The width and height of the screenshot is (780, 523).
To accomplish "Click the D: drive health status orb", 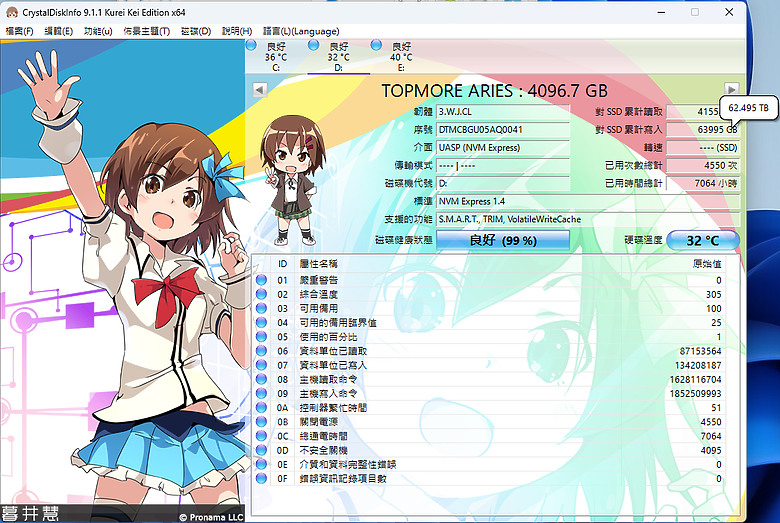I will tap(313, 45).
